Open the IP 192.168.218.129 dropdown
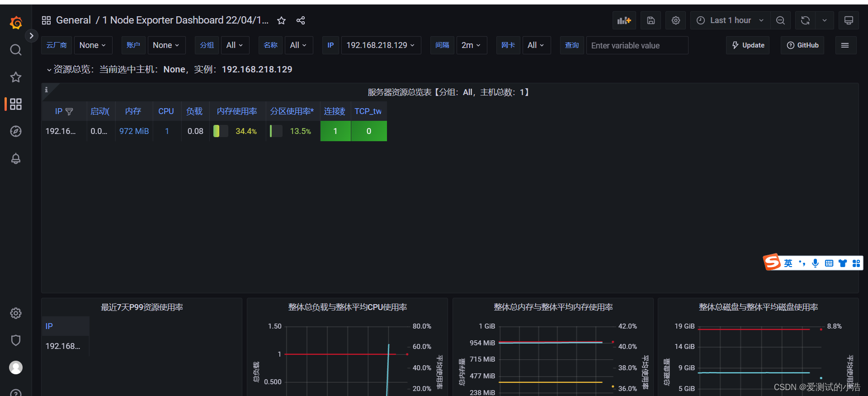The image size is (868, 396). coord(381,45)
